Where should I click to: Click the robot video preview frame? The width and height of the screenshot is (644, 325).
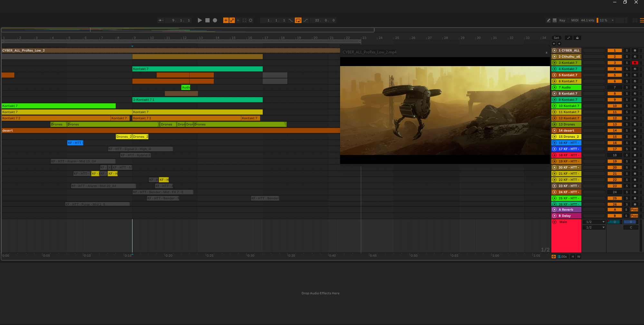(x=445, y=111)
